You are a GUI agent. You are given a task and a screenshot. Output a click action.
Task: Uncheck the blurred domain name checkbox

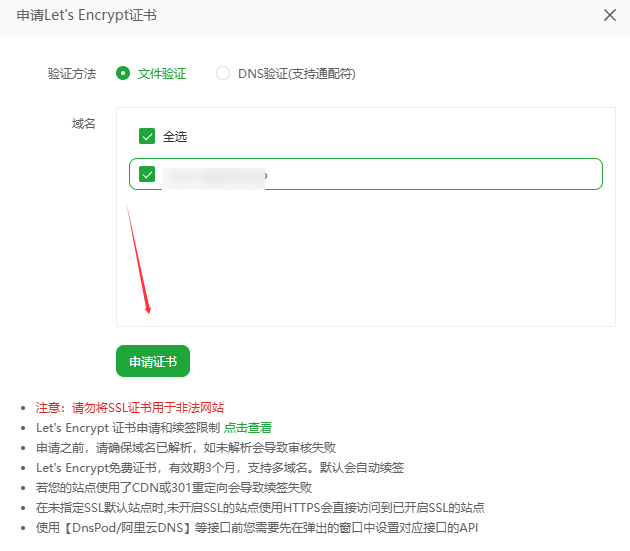pyautogui.click(x=148, y=175)
